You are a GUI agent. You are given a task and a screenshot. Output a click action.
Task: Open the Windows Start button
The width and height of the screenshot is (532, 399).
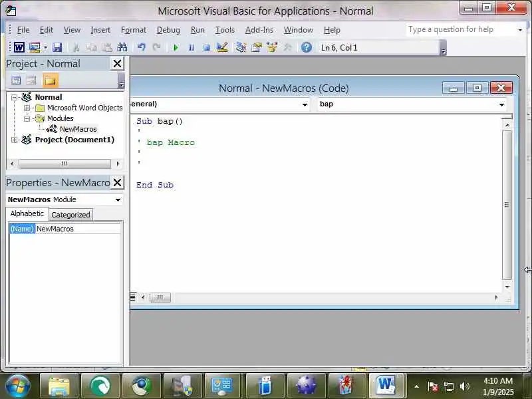[x=17, y=386]
